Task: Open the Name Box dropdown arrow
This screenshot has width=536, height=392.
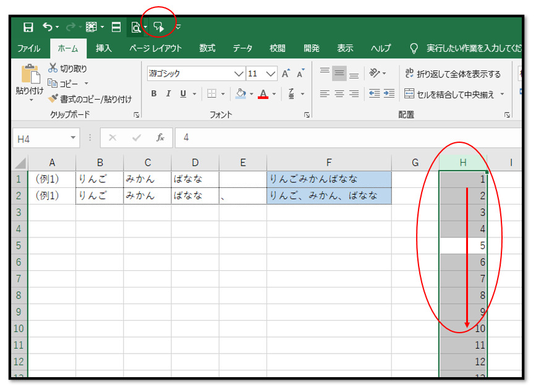Action: click(x=74, y=138)
